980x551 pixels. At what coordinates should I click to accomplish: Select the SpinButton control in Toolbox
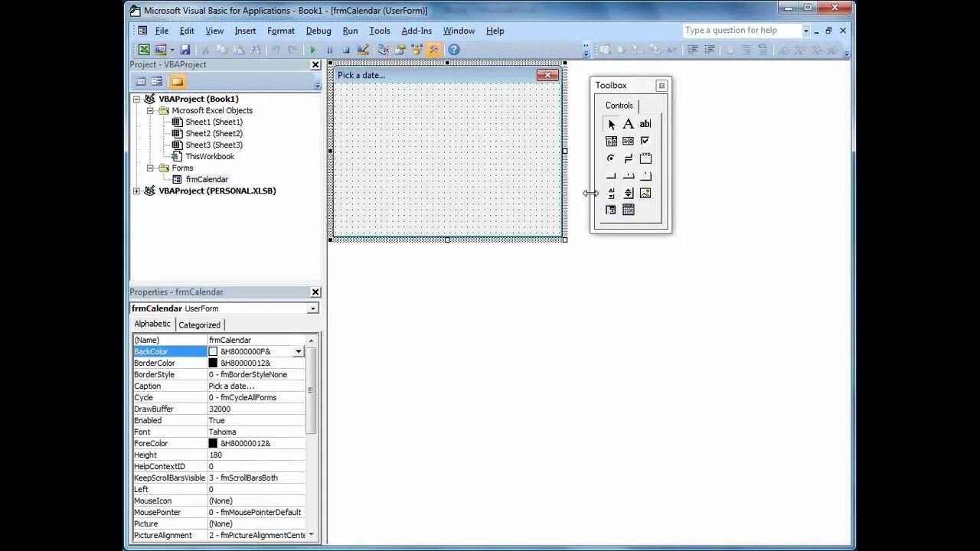[628, 193]
